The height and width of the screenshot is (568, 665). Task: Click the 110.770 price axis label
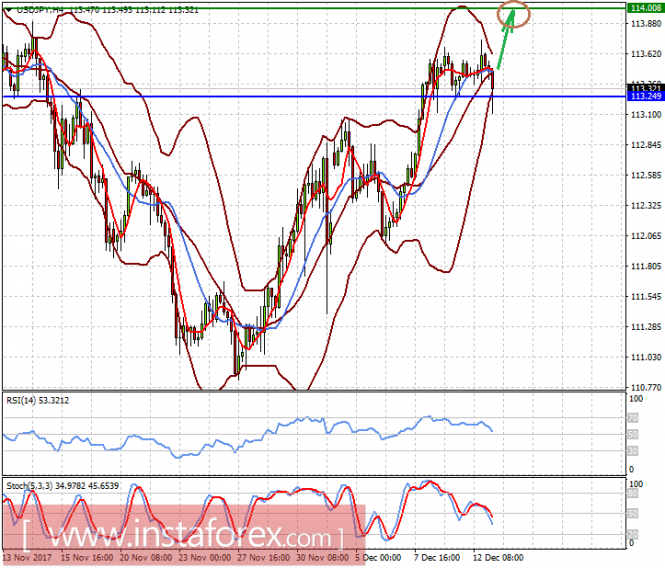646,387
